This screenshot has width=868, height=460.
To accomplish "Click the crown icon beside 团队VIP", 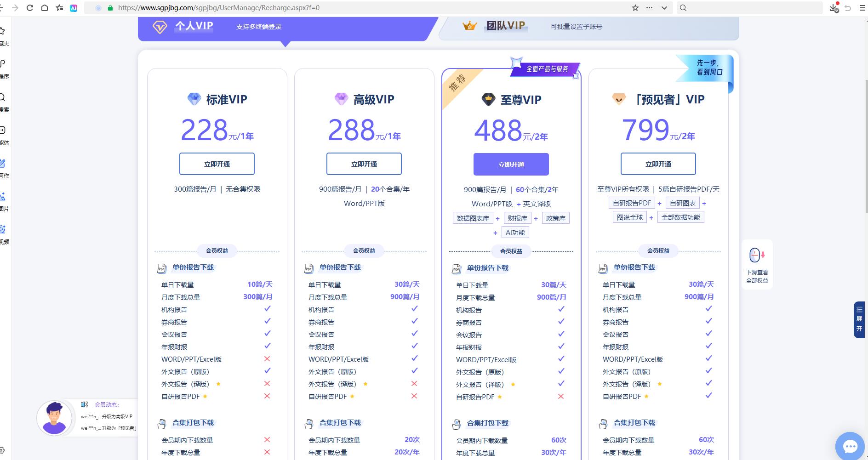I will coord(469,26).
